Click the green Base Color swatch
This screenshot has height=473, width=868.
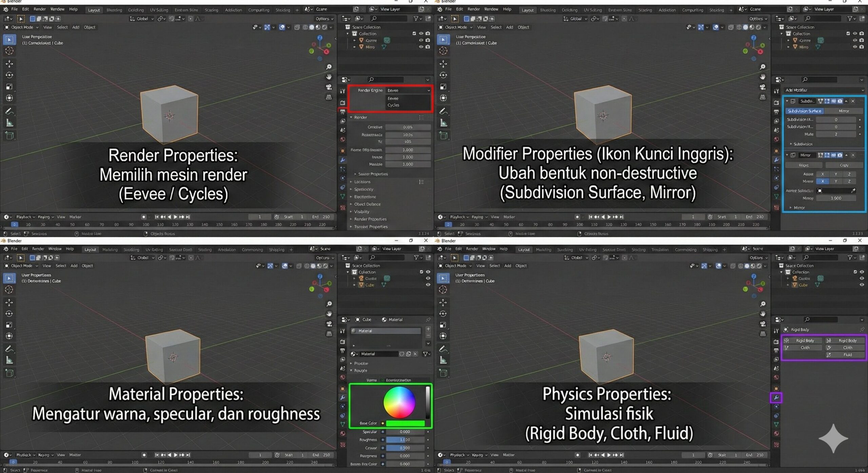coord(405,423)
